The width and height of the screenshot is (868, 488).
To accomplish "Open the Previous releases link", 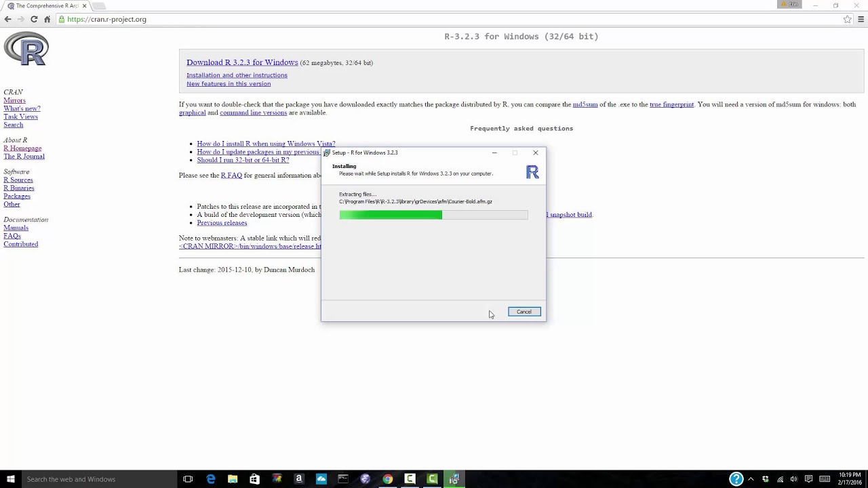I will point(222,223).
